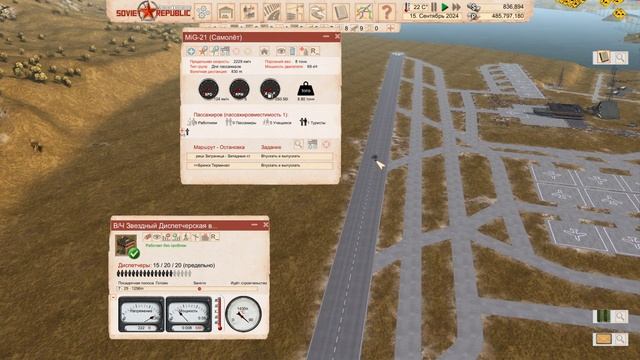Screen dimensions: 640x360
Task: Click house icon in Диспетчерская window toolbar
Action: point(205,236)
